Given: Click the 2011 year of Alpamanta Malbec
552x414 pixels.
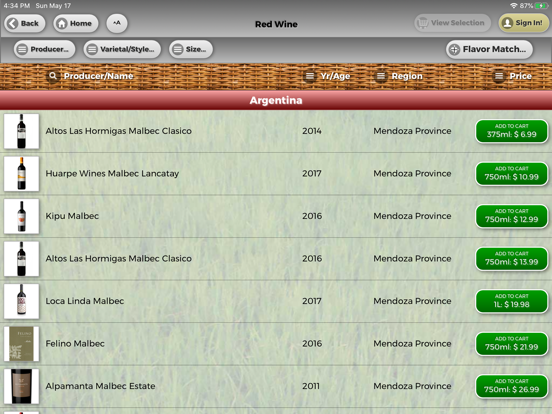Looking at the screenshot, I should point(311,386).
